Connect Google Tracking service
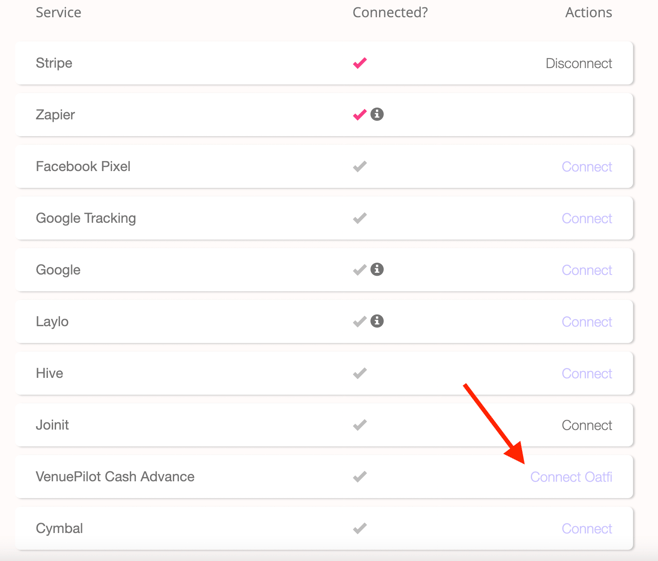The height and width of the screenshot is (561, 658). pos(587,219)
